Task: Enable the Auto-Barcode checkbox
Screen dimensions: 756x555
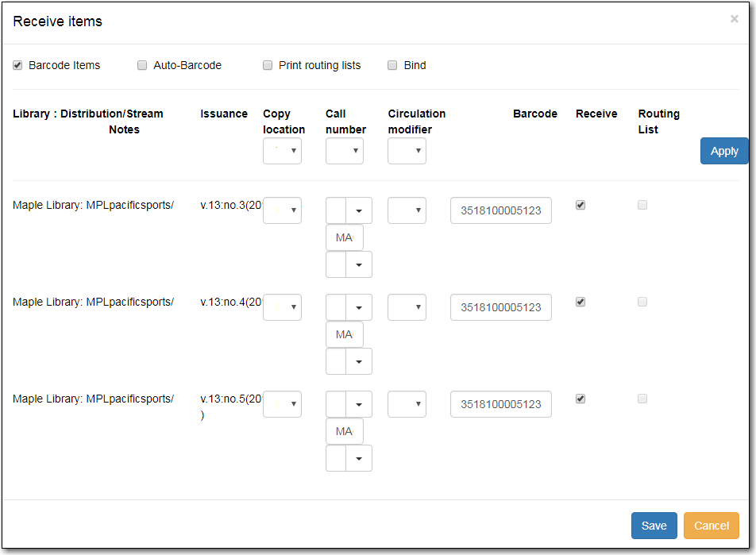Action: 142,65
